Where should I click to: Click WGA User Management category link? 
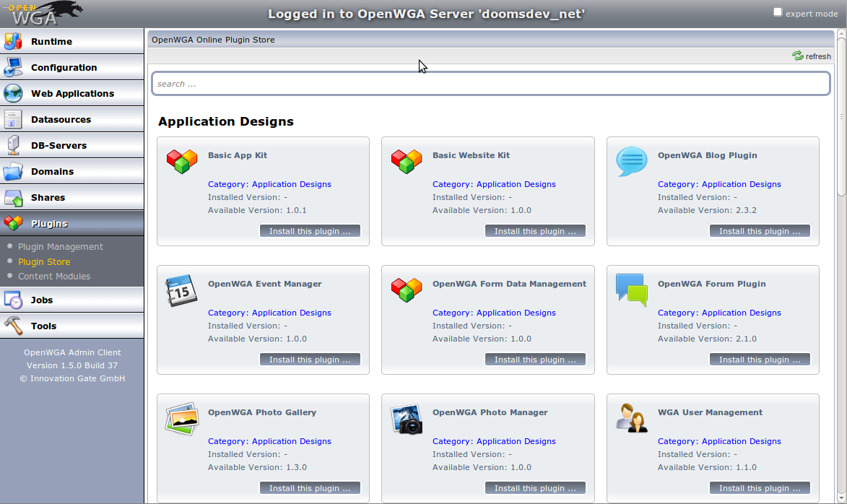point(719,441)
